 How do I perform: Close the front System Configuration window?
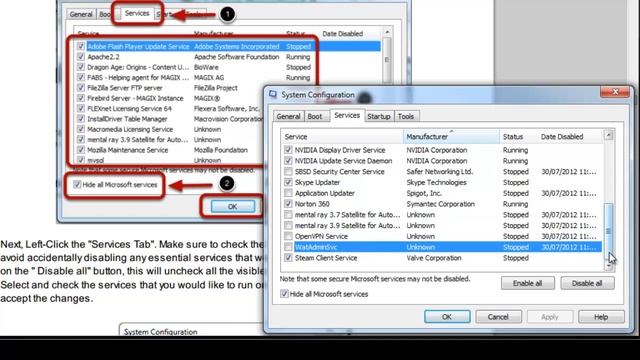click(615, 92)
